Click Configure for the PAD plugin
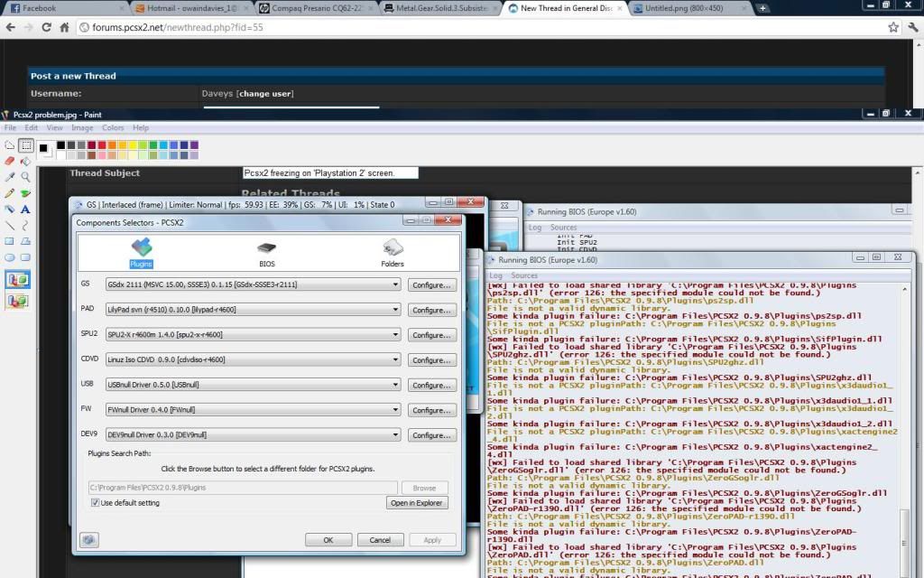Screen dimensions: 924x578 (x=432, y=310)
